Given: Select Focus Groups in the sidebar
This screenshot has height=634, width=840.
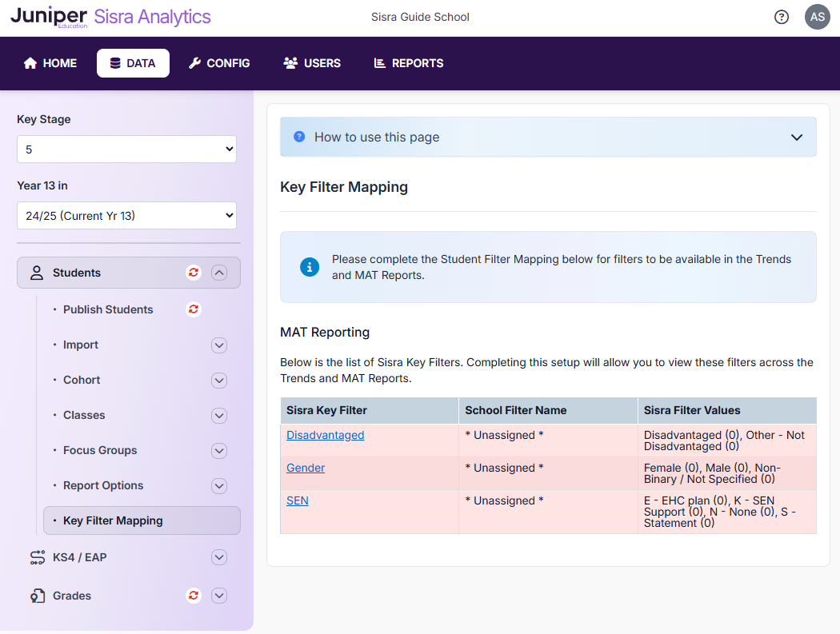Looking at the screenshot, I should tap(100, 450).
